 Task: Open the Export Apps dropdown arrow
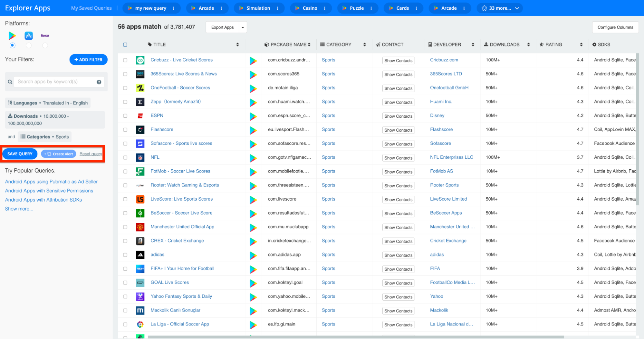[243, 27]
